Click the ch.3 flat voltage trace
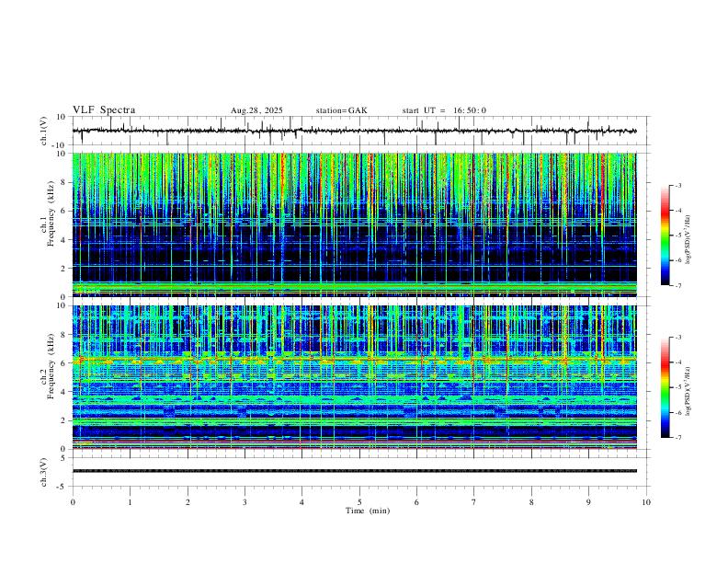This screenshot has width=728, height=563. pos(354,471)
